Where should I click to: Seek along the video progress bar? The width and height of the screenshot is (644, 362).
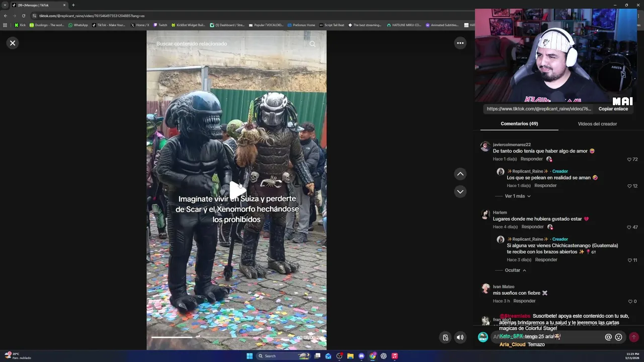click(x=236, y=337)
